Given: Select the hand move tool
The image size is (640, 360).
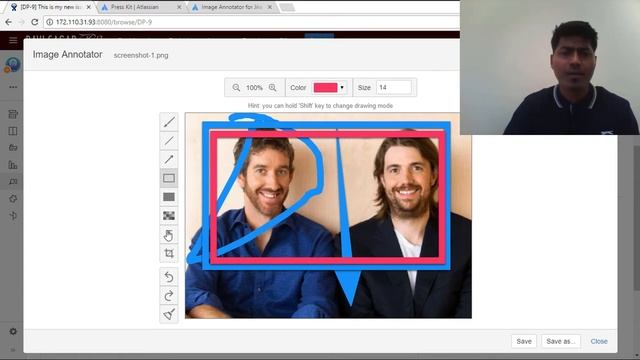Looking at the screenshot, I should [x=169, y=235].
